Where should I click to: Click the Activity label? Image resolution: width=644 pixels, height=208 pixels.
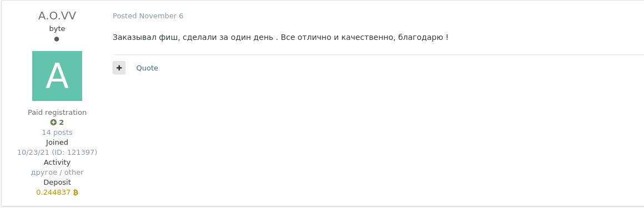[57, 163]
